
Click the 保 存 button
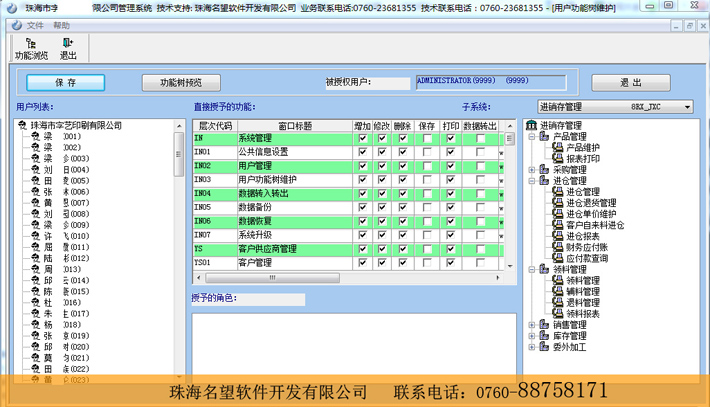[x=66, y=83]
